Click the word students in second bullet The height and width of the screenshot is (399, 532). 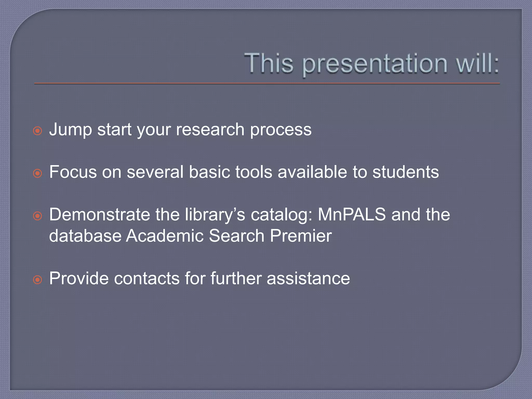point(406,172)
